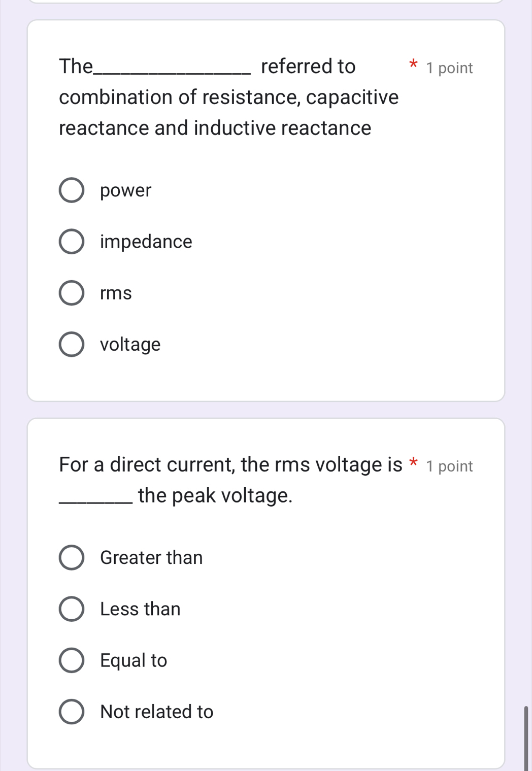Pick "Not related to" as the answer

(x=72, y=711)
